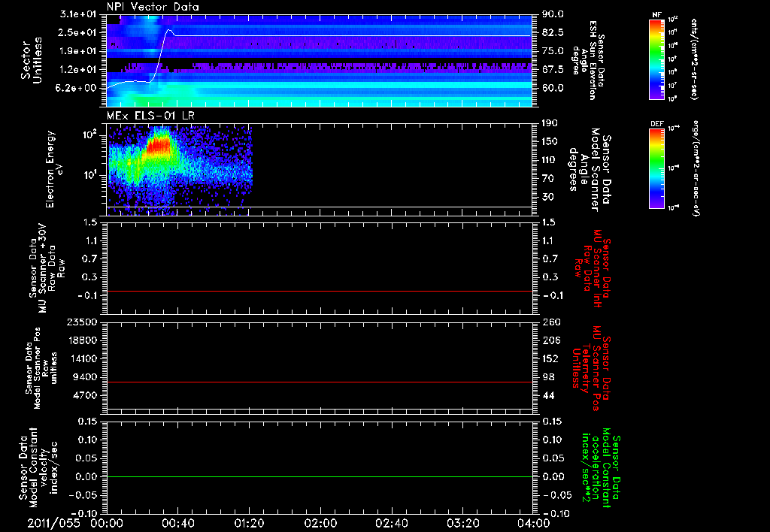Viewport: 770px width, 532px height.
Task: Click the "206" telemetry tick value
Action: (550, 340)
